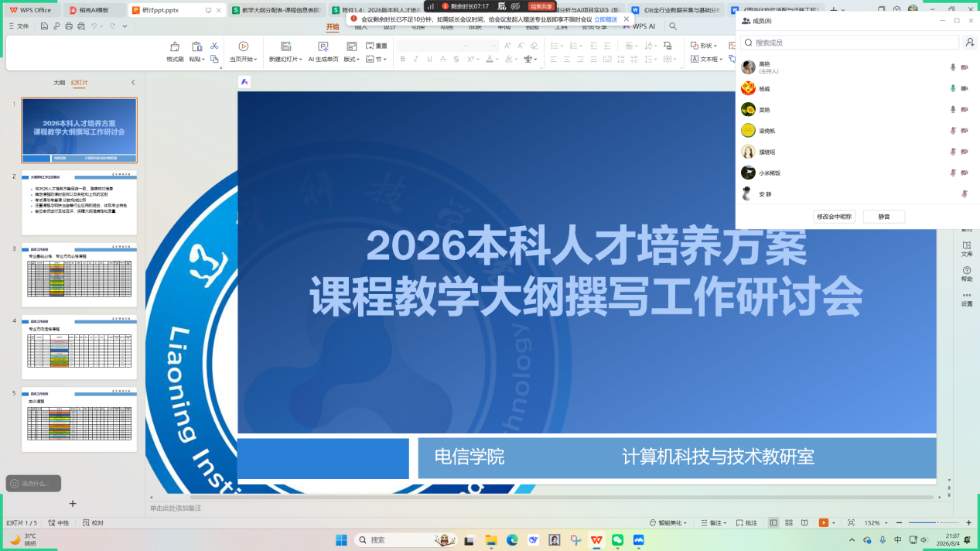The height and width of the screenshot is (551, 980).
Task: Click the fit-to-window icon in status bar
Action: pos(851,523)
